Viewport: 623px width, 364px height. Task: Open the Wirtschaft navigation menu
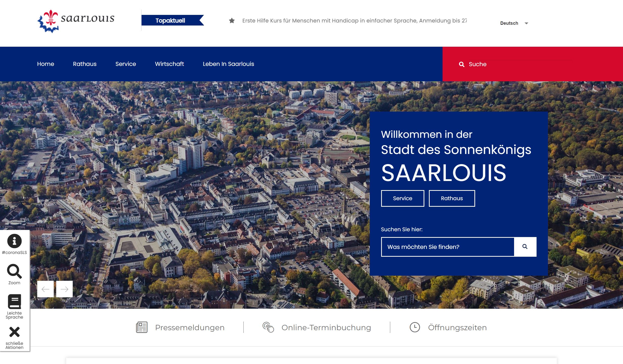coord(169,64)
